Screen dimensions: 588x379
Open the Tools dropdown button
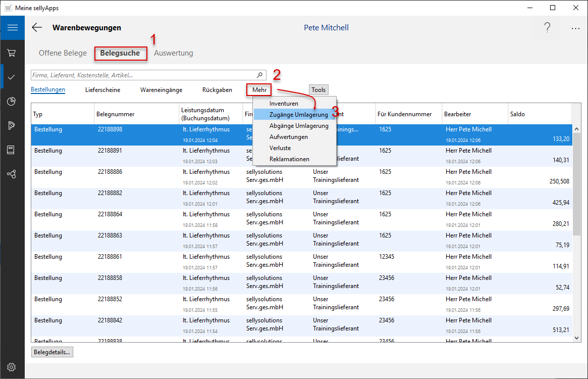(x=318, y=90)
